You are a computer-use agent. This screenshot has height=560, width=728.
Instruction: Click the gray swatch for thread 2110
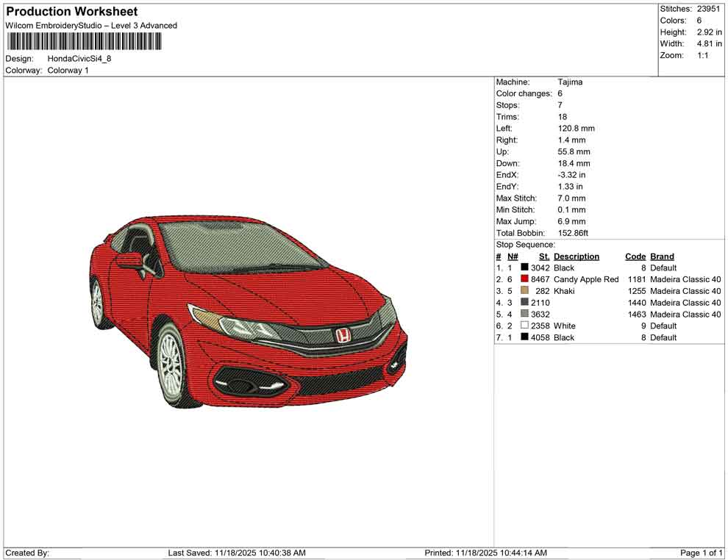point(524,301)
